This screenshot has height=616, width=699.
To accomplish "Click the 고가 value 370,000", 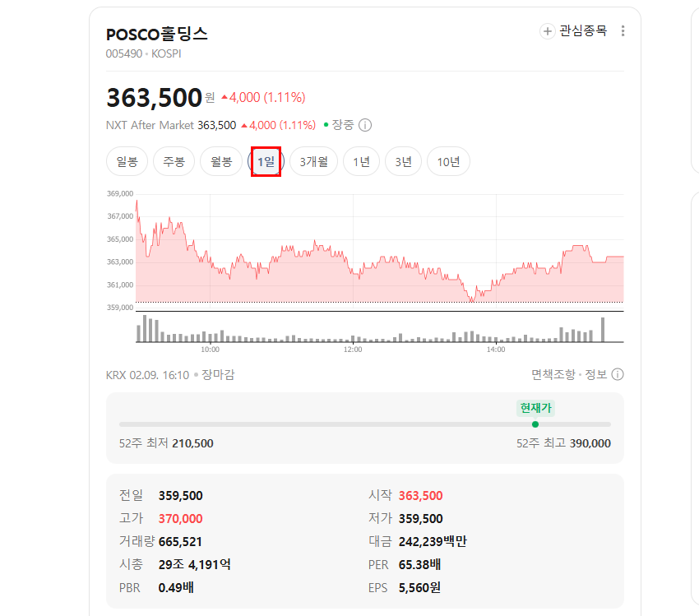I will [181, 518].
